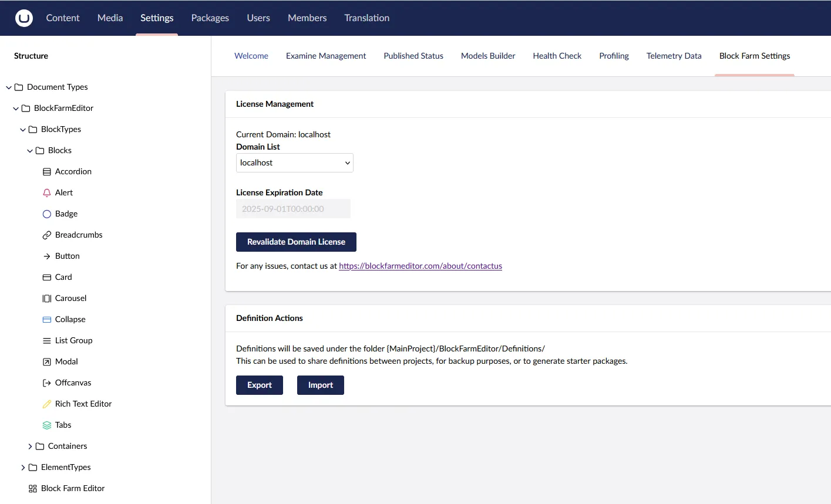Click the Structure sidebar heading
This screenshot has width=831, height=504.
tap(31, 56)
